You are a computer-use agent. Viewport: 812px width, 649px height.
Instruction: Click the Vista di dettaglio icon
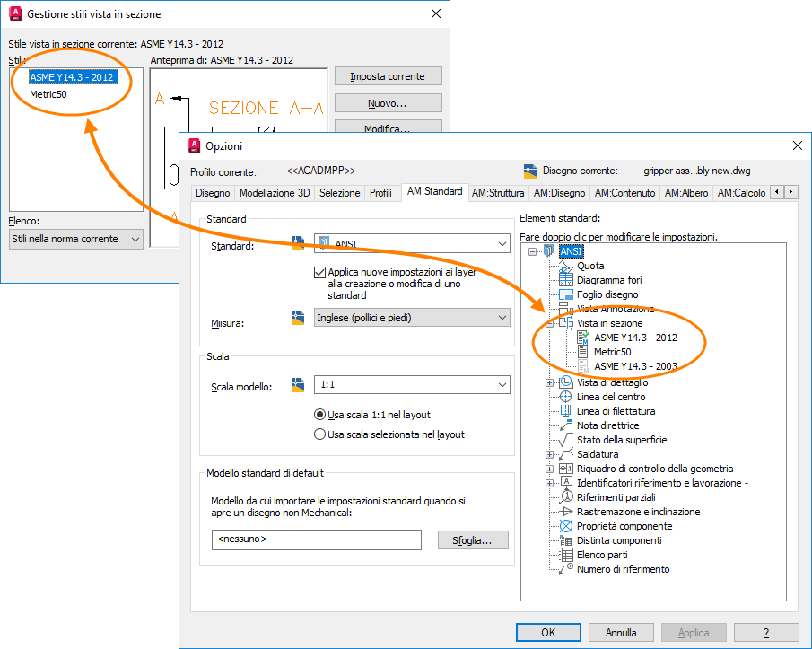(565, 382)
